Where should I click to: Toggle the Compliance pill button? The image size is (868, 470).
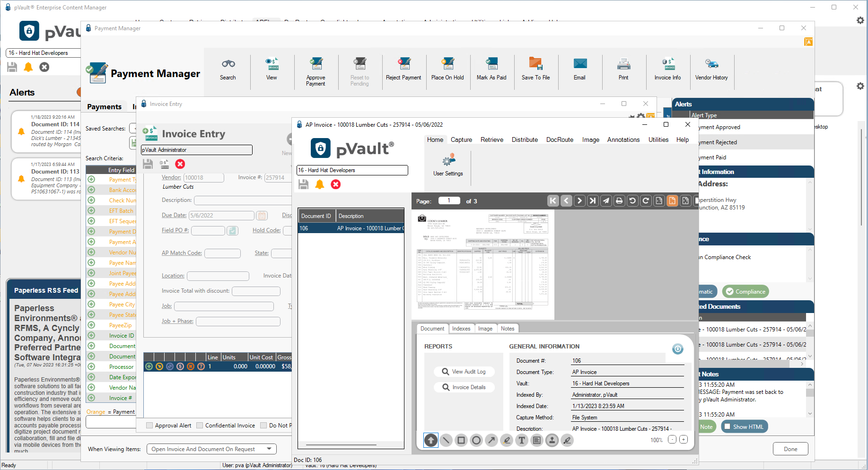click(745, 292)
